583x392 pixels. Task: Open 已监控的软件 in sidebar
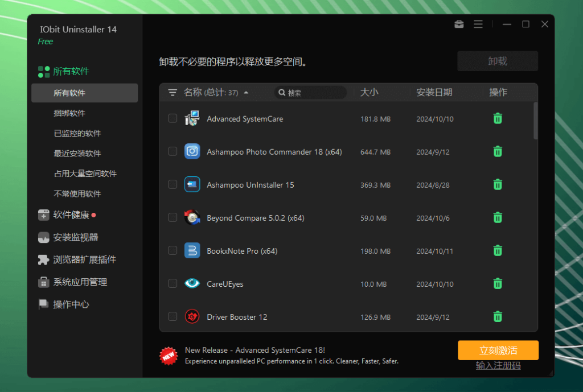[x=77, y=133]
